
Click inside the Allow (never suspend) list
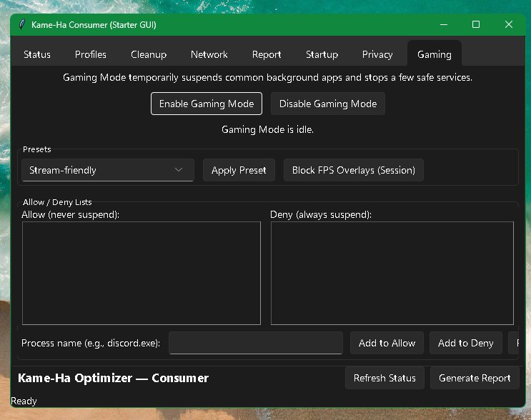[x=142, y=273]
